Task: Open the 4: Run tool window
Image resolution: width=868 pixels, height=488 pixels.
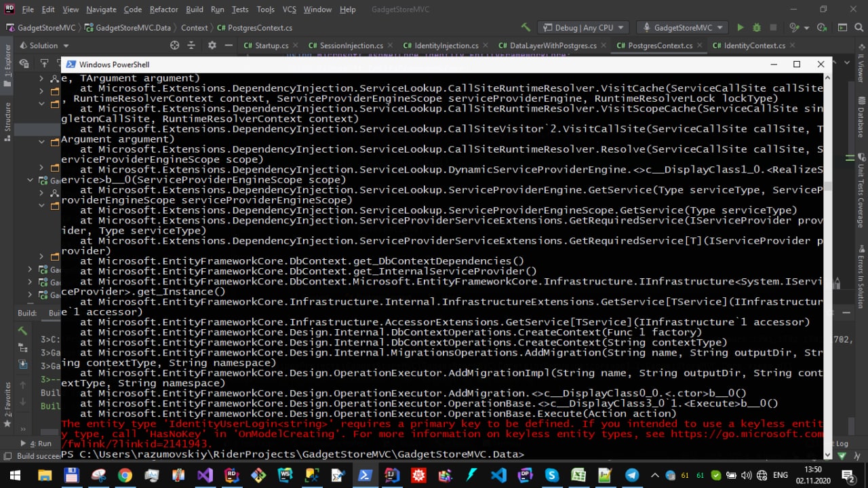Action: tap(37, 443)
